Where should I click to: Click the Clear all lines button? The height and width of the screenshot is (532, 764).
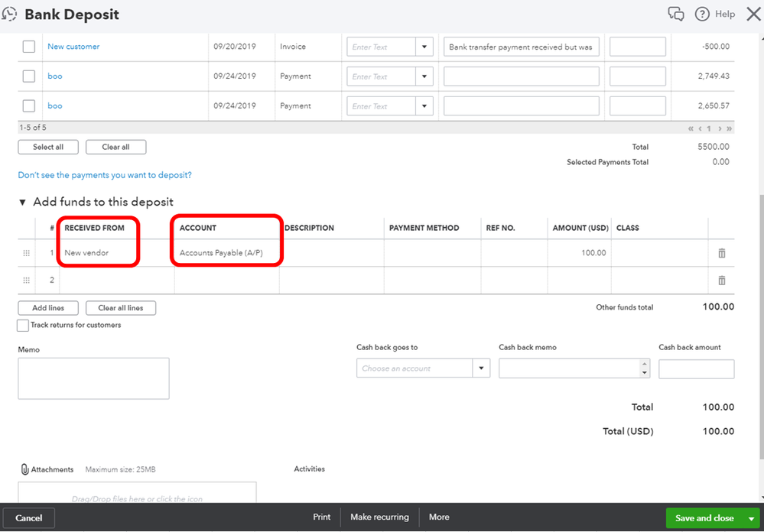coord(121,308)
